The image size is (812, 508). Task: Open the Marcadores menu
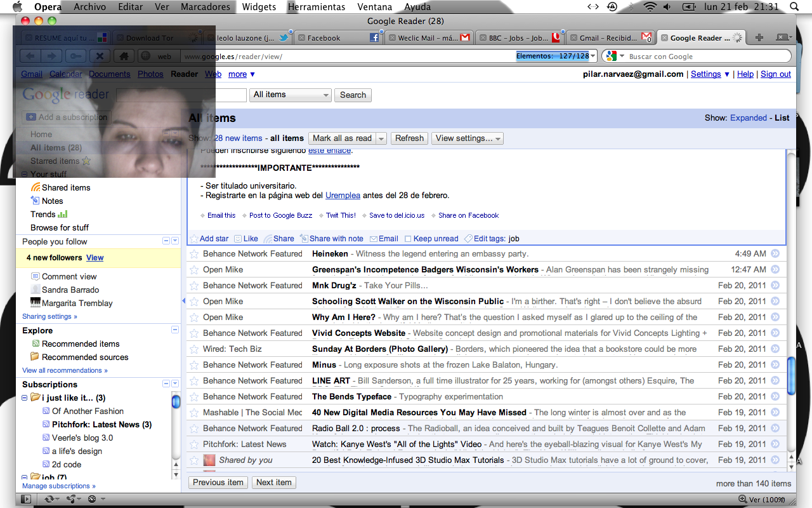(206, 7)
